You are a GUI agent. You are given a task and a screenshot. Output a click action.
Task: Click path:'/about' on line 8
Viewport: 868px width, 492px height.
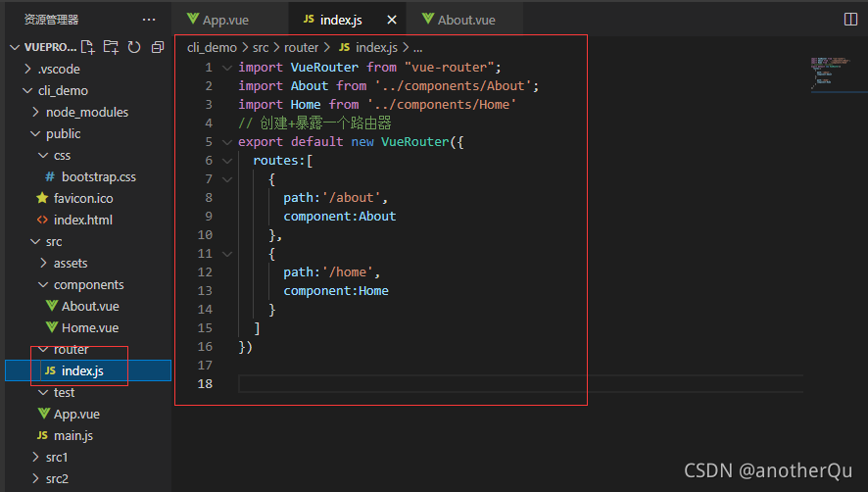click(331, 198)
